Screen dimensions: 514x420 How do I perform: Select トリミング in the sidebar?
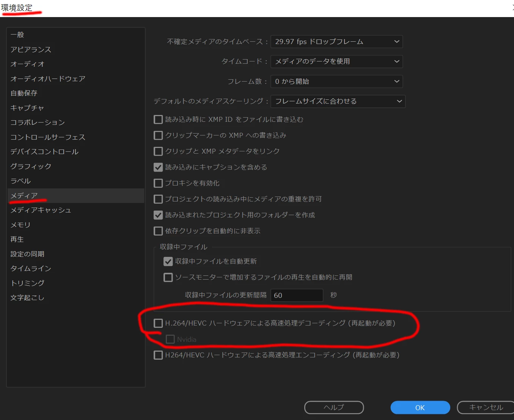[x=76, y=283]
